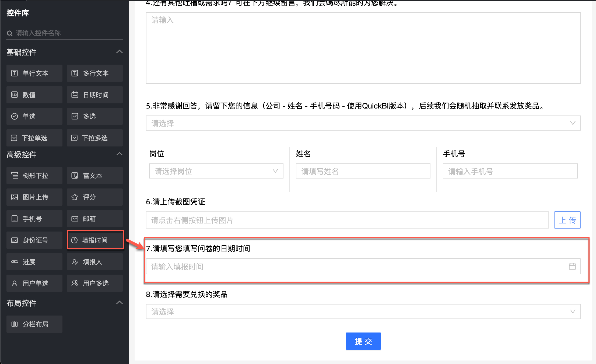
Task: Click the 上传 upload button
Action: pyautogui.click(x=567, y=220)
